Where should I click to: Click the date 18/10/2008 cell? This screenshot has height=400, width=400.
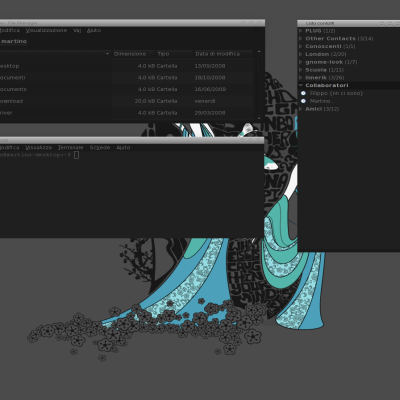tap(210, 78)
